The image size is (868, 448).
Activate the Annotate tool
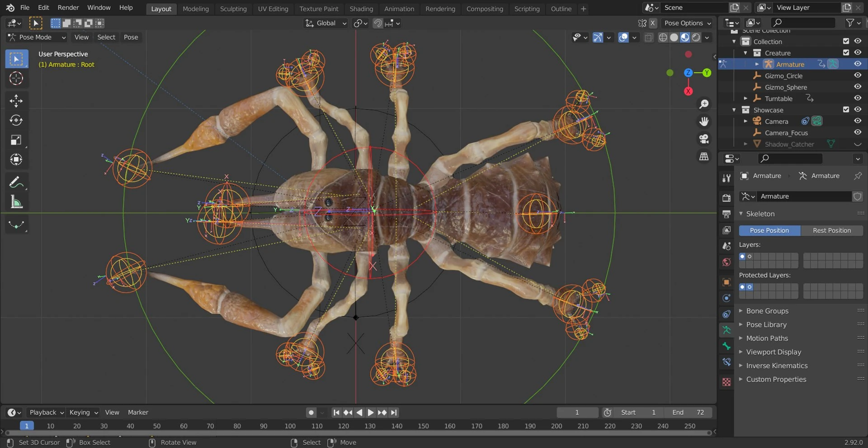tap(16, 182)
